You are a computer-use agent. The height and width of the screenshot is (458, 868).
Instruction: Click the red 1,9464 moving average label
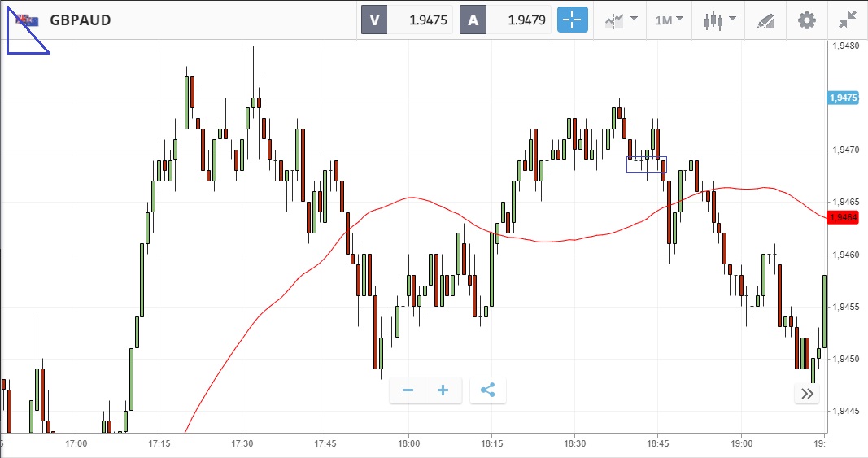click(843, 217)
